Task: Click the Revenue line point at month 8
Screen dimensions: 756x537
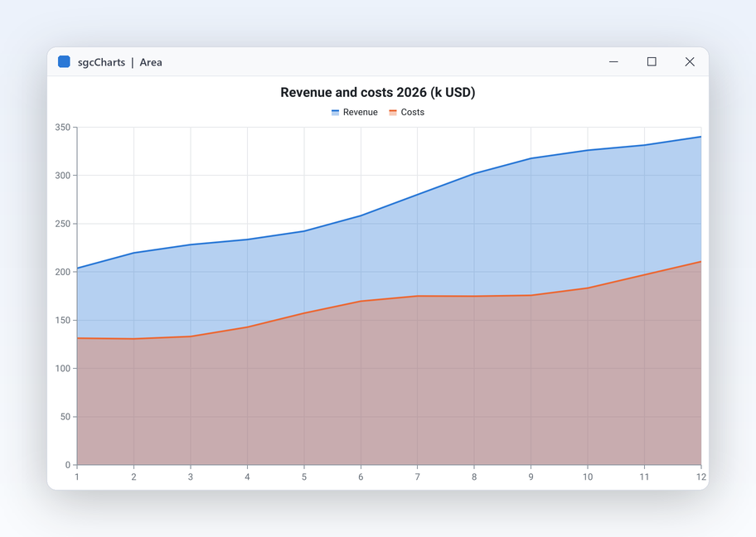Action: coord(474,173)
